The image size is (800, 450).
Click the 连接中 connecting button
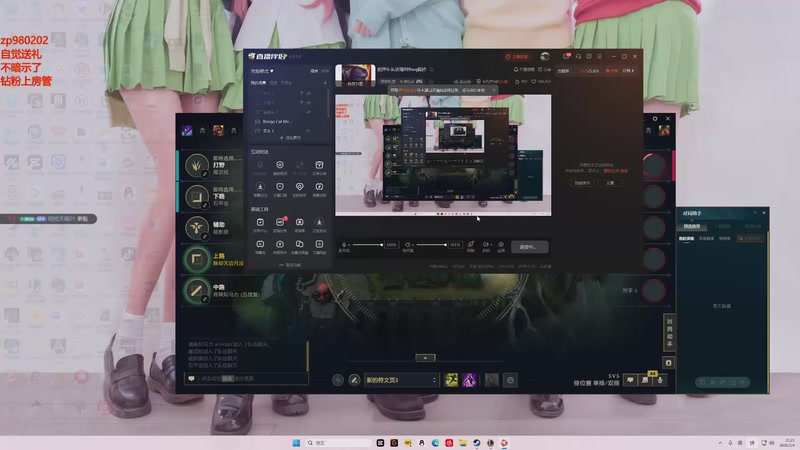coord(530,247)
